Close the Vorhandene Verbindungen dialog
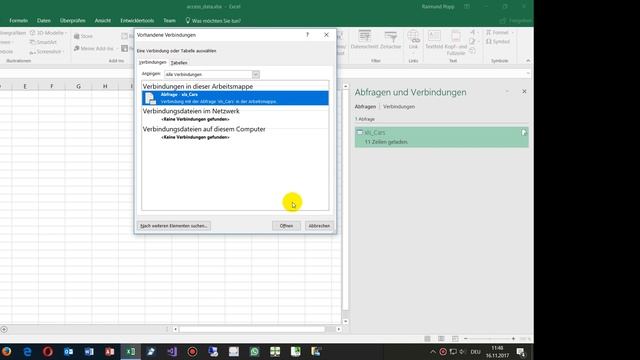This screenshot has height=360, width=640. pos(326,35)
